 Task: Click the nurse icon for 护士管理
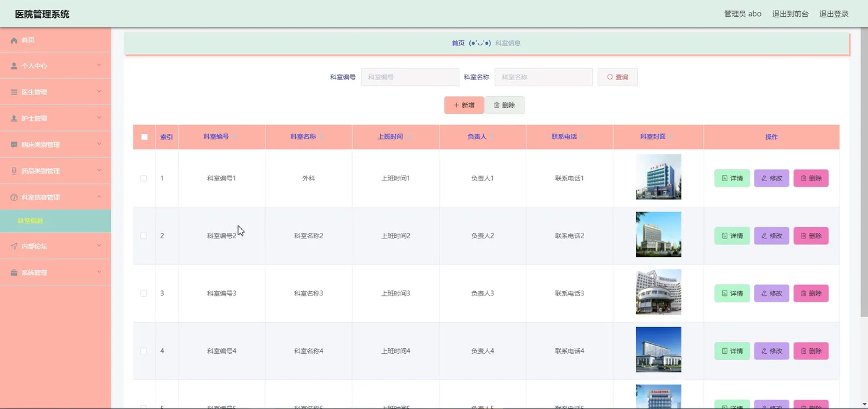14,119
